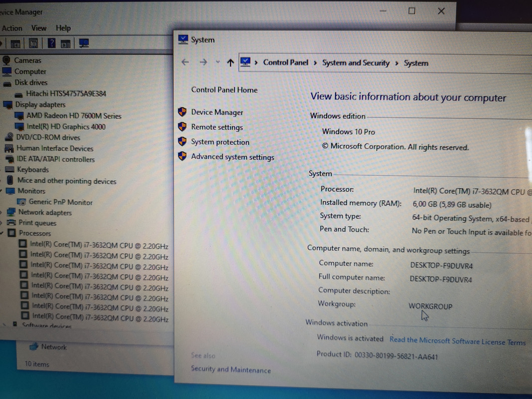Open the Action menu in Device Manager

[12, 28]
